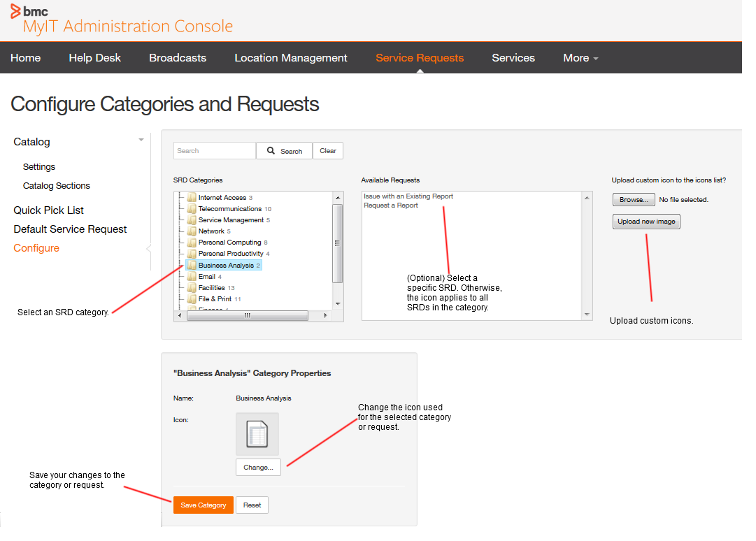This screenshot has height=541, width=756.
Task: Open Quick Pick List in sidebar
Action: tap(49, 210)
